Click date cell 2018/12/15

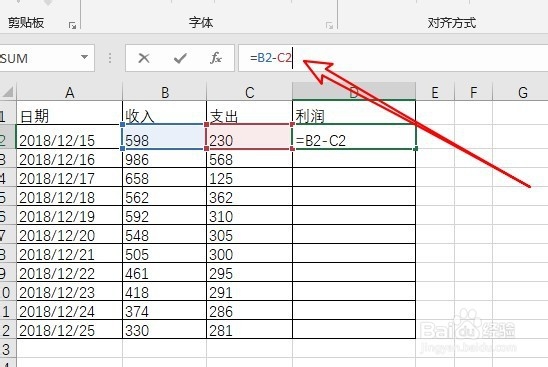pos(70,137)
